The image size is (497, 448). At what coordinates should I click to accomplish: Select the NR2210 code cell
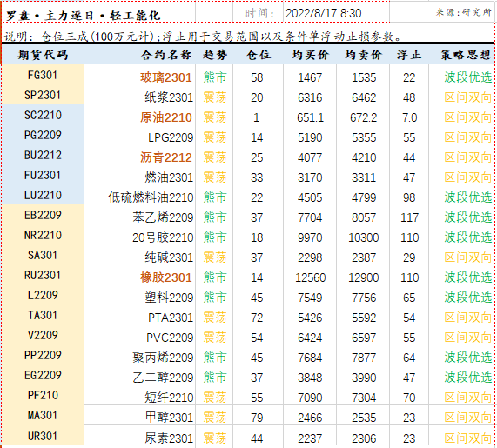click(43, 235)
